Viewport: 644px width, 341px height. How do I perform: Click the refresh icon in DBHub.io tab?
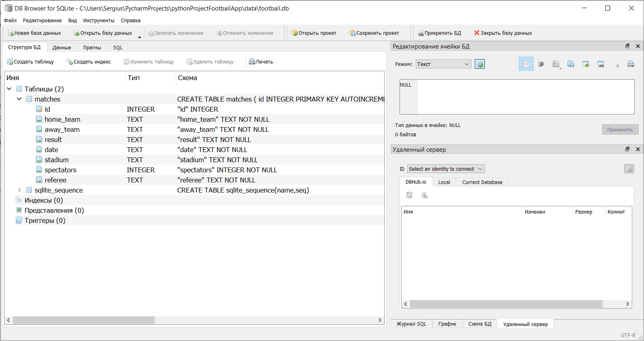(x=409, y=195)
